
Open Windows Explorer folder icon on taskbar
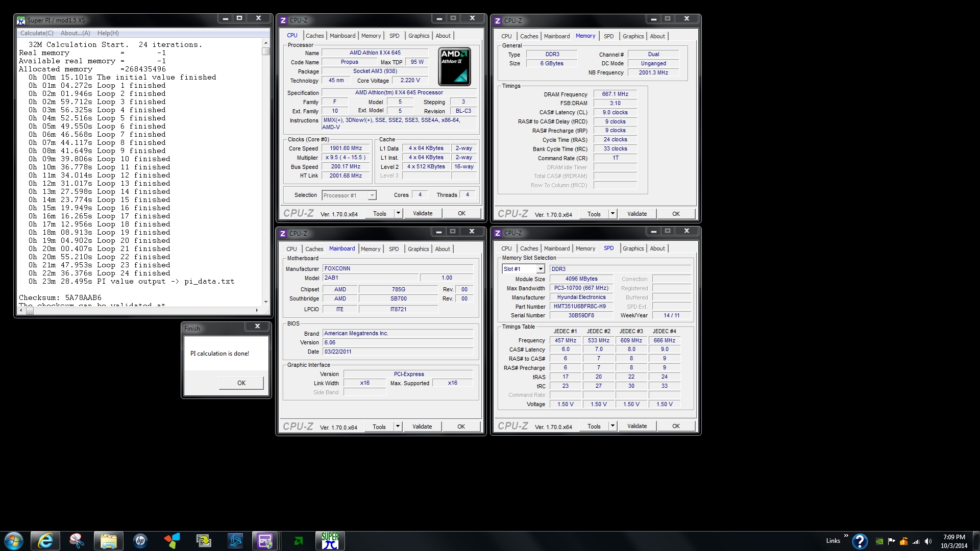click(x=108, y=541)
